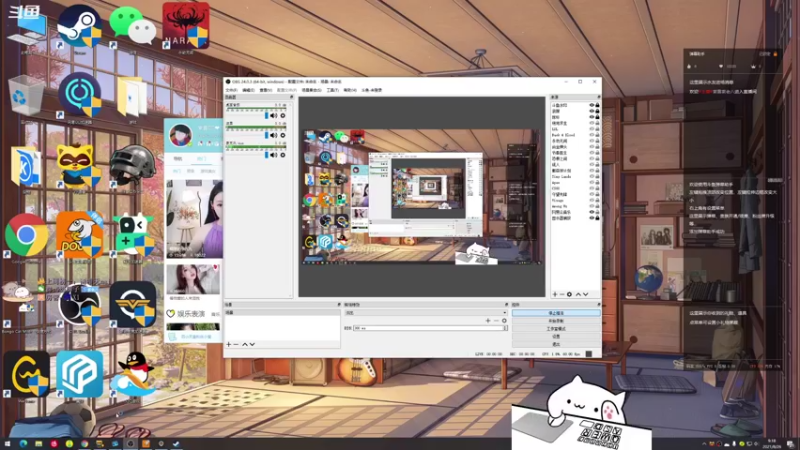
Task: Add a new source with plus icon
Action: pyautogui.click(x=555, y=294)
